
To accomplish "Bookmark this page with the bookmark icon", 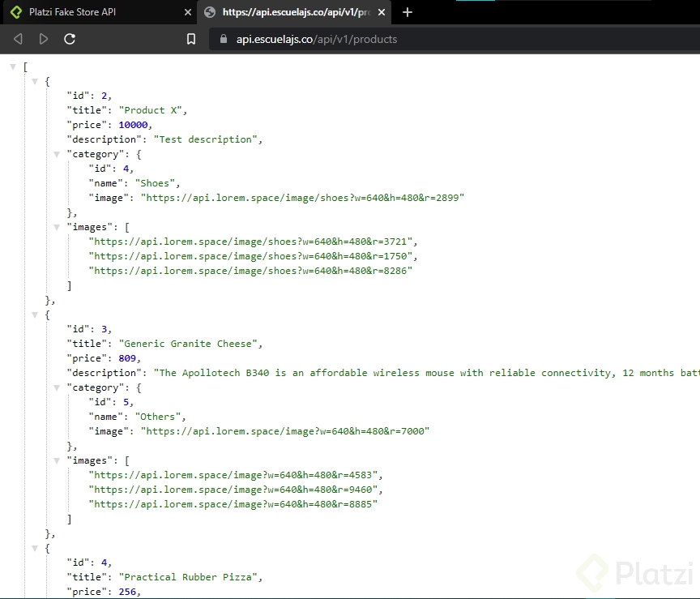I will click(x=191, y=39).
